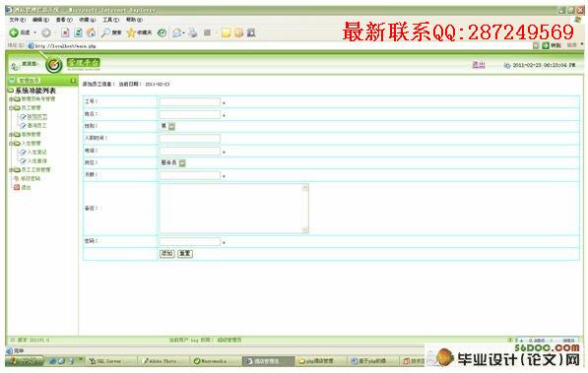
Task: Click the 月薪 input field
Action: pyautogui.click(x=190, y=175)
